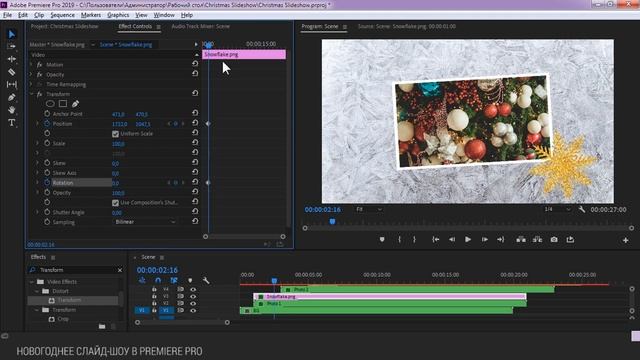Switch to Audio Track Mixer tab
640x360 pixels.
point(200,26)
